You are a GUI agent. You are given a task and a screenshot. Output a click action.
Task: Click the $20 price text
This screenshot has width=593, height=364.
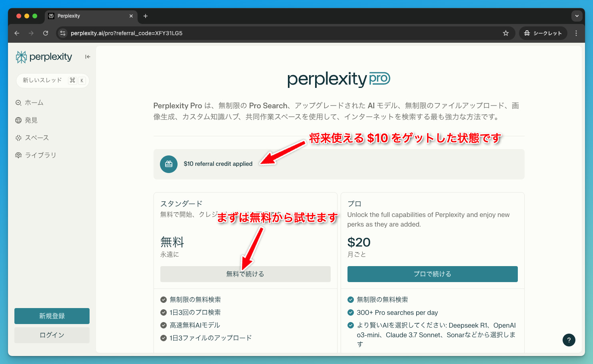(x=359, y=242)
